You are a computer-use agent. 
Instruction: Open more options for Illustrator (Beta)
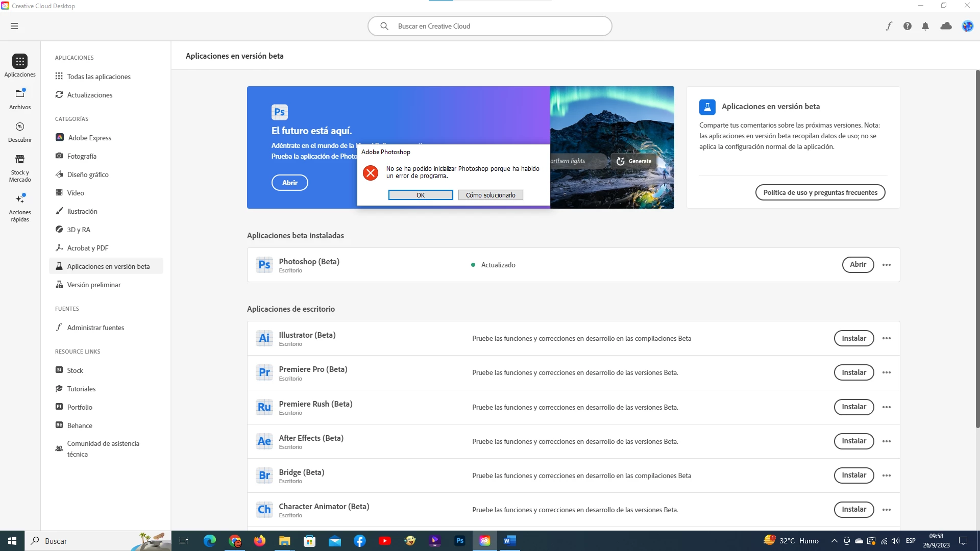887,338
